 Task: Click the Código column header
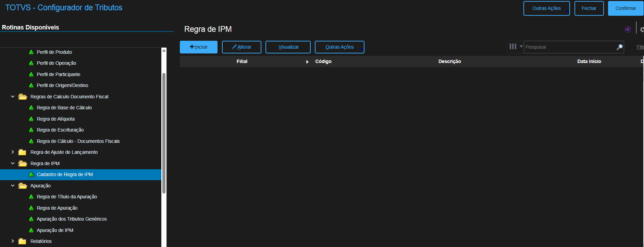pyautogui.click(x=323, y=61)
